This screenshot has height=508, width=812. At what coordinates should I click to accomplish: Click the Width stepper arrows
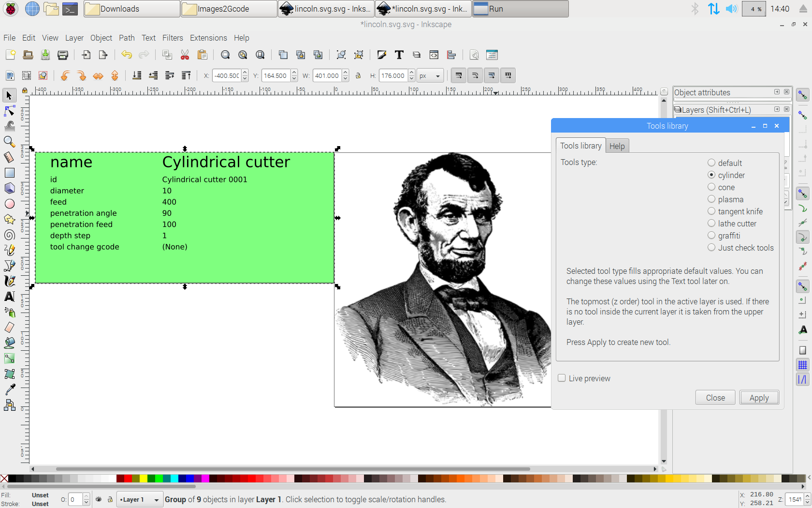pos(345,75)
